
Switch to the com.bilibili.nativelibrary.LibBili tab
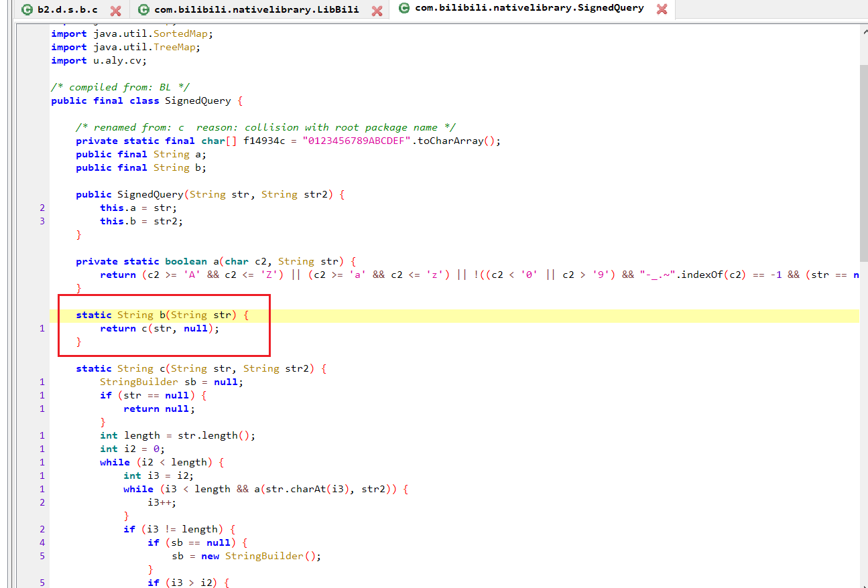click(256, 10)
